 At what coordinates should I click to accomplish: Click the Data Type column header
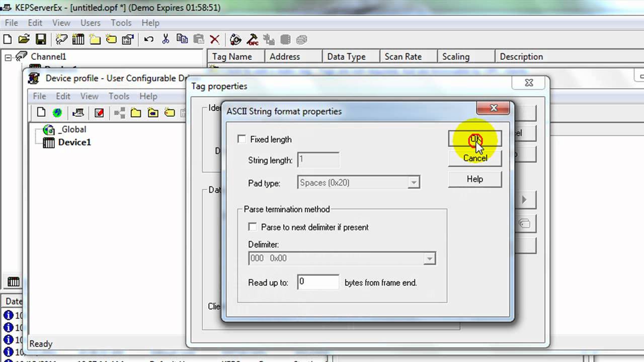(x=351, y=56)
